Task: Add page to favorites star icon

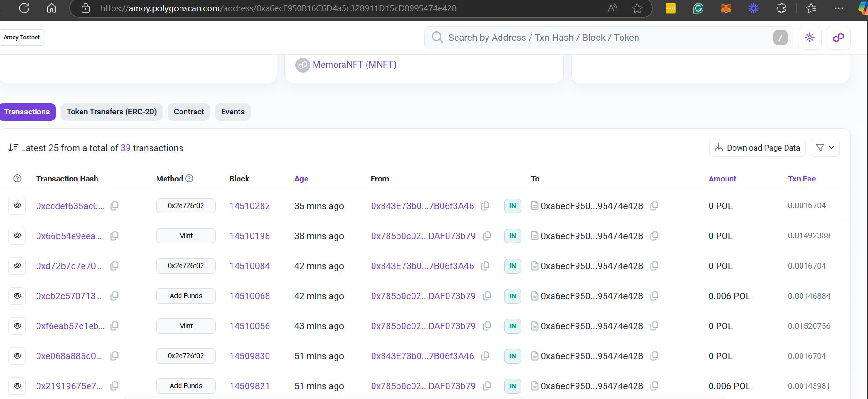Action: 637,8
